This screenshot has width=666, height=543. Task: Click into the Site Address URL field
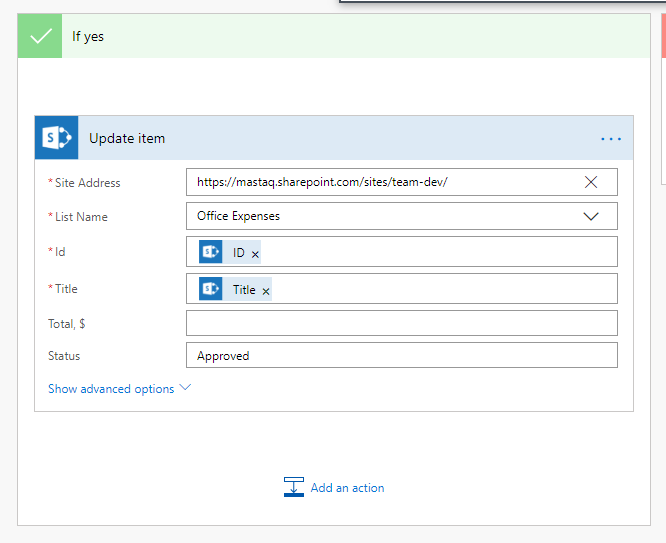click(380, 182)
